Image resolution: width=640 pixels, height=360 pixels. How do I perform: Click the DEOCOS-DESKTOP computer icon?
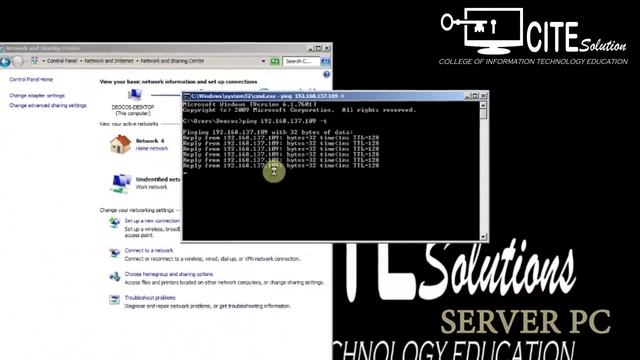click(x=134, y=95)
